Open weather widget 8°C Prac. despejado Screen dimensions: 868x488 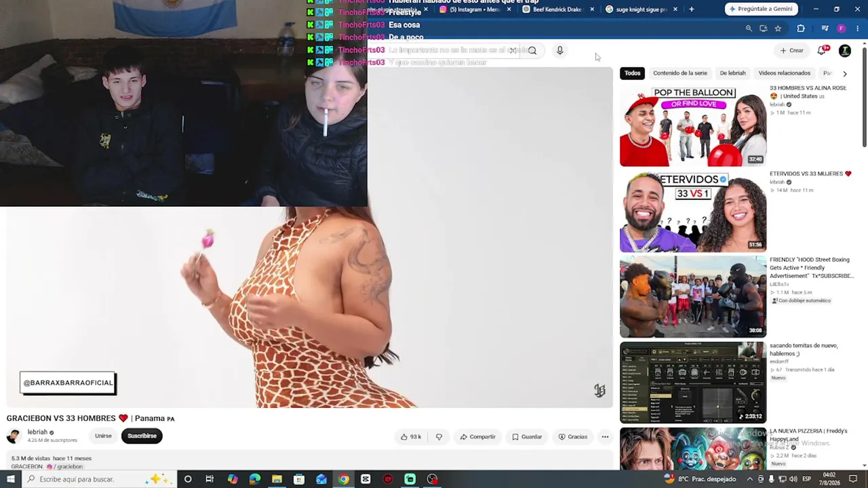700,479
